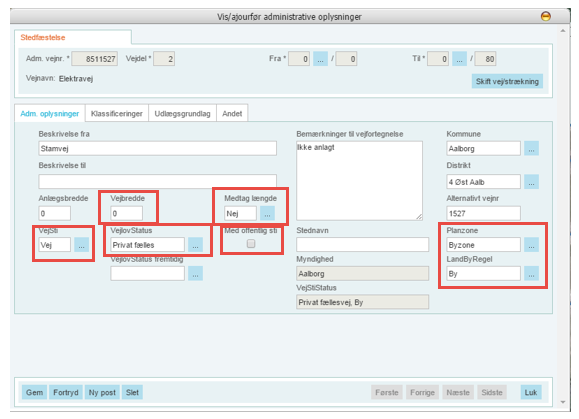The height and width of the screenshot is (419, 579).
Task: Click the Luk button
Action: [531, 392]
